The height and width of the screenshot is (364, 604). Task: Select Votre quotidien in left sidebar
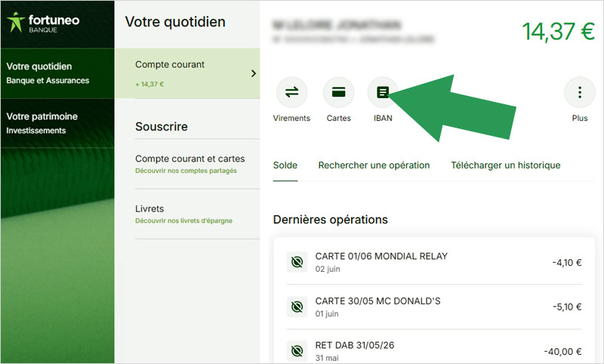57,73
